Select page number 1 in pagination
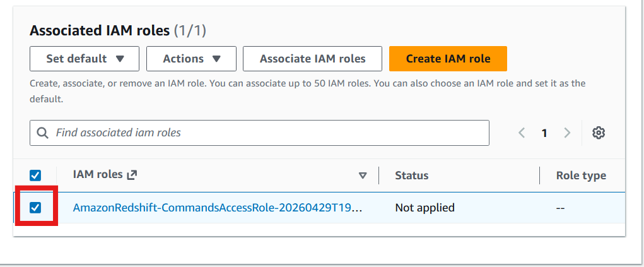644x267 pixels. [x=544, y=133]
